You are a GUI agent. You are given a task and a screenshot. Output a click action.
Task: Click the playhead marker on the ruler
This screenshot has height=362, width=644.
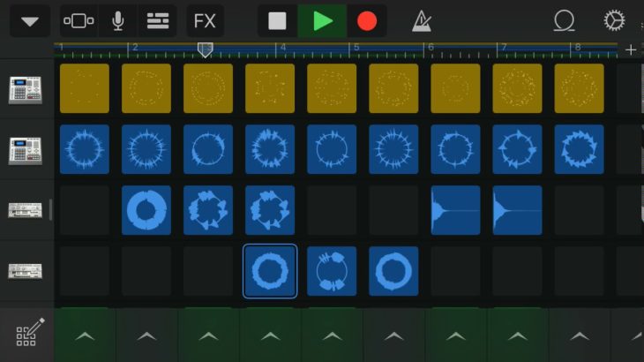click(x=205, y=49)
